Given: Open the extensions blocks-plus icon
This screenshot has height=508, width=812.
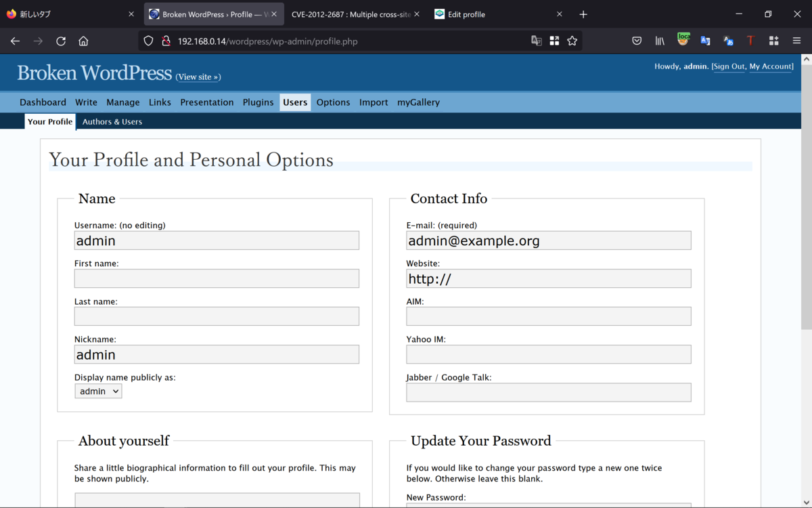Looking at the screenshot, I should click(x=773, y=41).
